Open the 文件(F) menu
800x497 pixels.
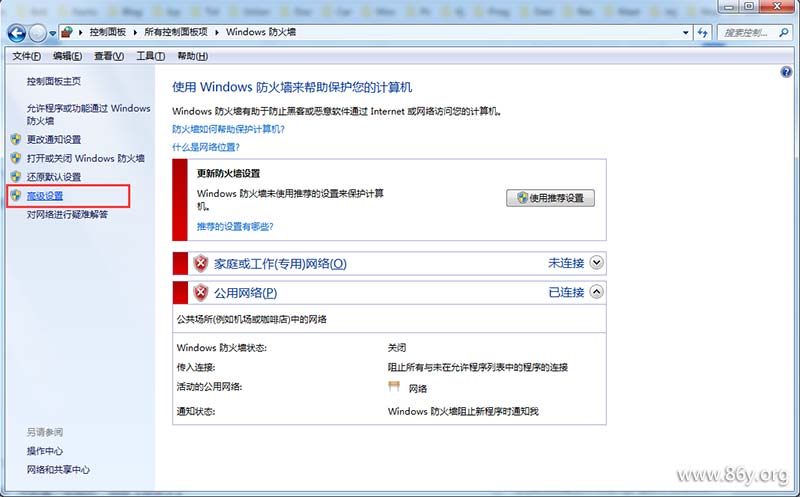pyautogui.click(x=26, y=56)
